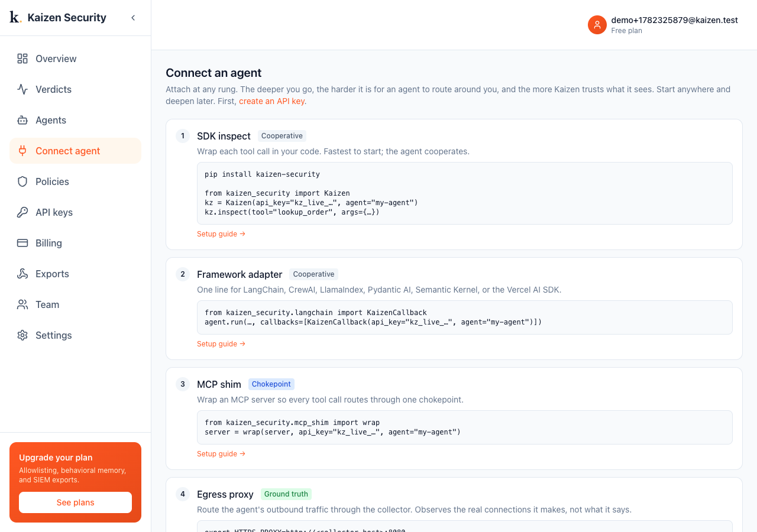The image size is (757, 532).
Task: Click the Verdicts pulse icon
Action: point(22,89)
